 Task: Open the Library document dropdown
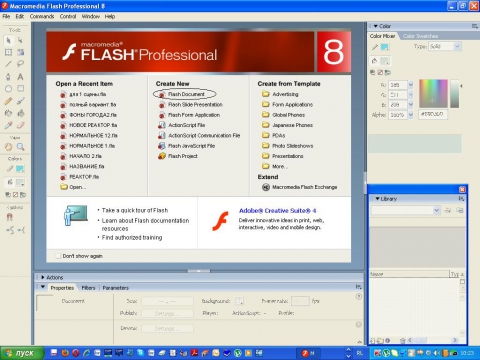pos(436,210)
